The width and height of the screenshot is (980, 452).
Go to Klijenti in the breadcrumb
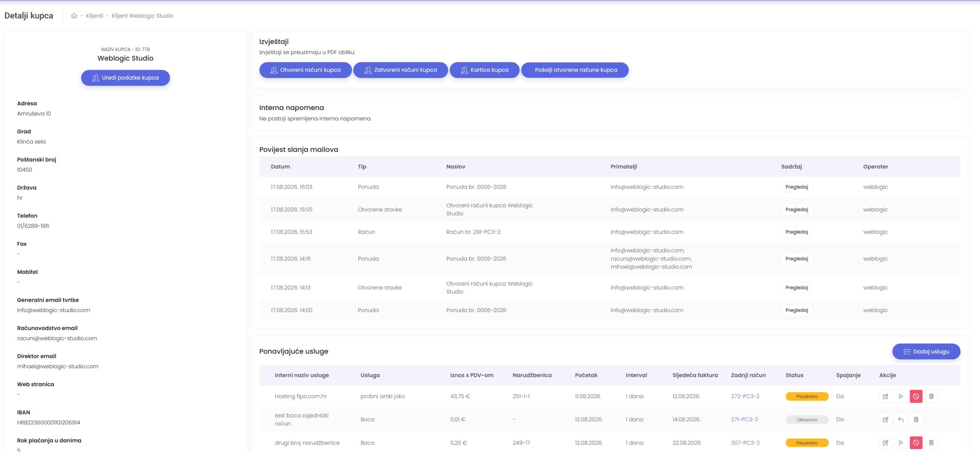coord(95,16)
